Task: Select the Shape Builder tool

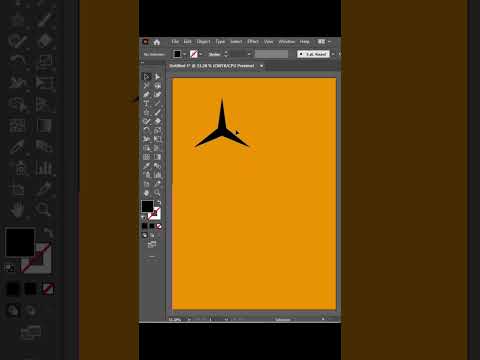Action: click(x=147, y=148)
